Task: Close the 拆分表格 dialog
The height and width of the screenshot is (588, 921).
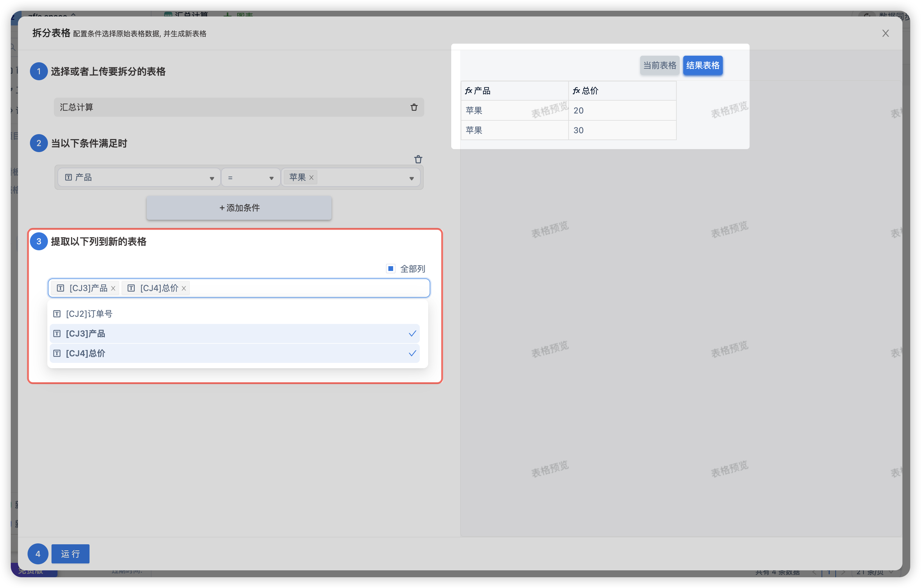Action: coord(885,33)
